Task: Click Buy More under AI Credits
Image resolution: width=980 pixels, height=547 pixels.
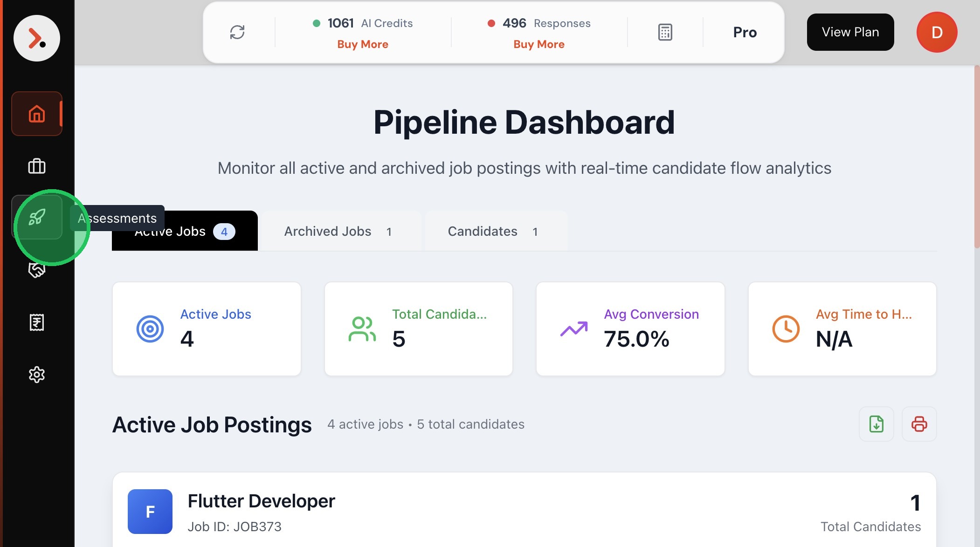Action: [362, 44]
